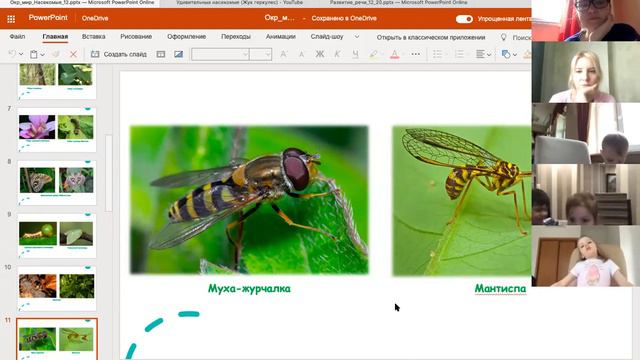Toggle the Упрощенная лента switch
Image resolution: width=640 pixels, height=360 pixels.
click(x=464, y=19)
